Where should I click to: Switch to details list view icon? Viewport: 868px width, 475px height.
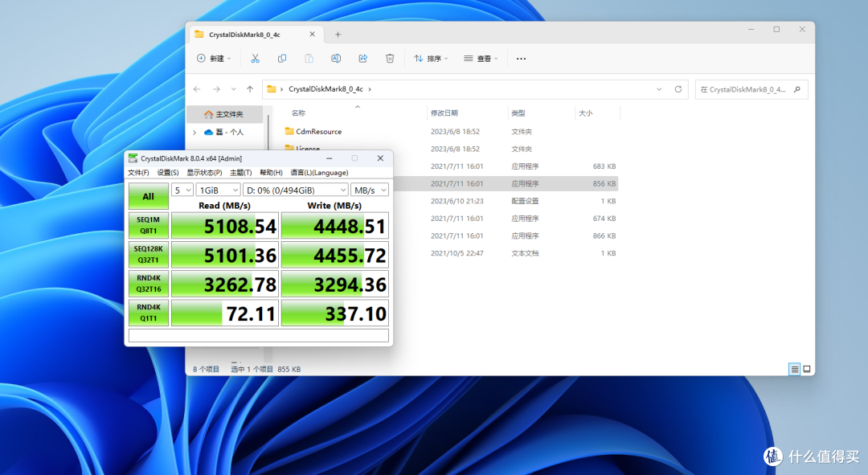(794, 369)
